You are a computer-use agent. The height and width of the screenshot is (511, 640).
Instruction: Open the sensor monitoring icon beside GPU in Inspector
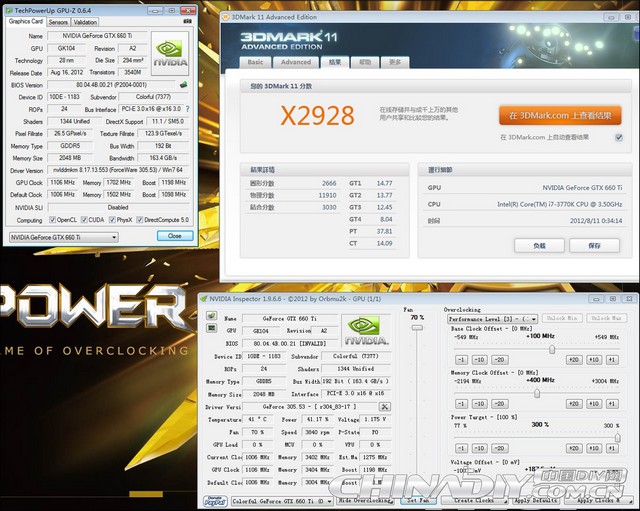pos(211,328)
